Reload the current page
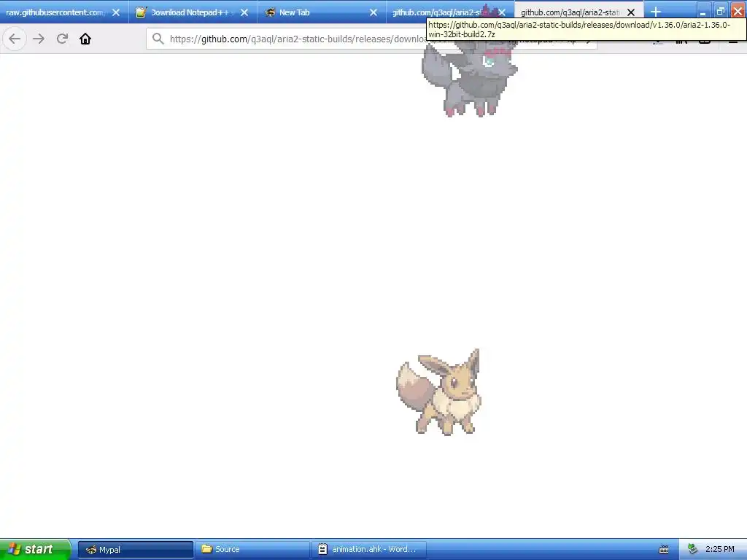The width and height of the screenshot is (747, 560). tap(63, 39)
